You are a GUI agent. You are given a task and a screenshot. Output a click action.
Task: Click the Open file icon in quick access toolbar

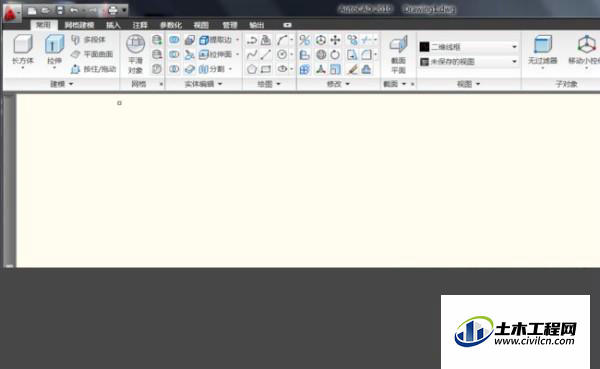(46, 10)
